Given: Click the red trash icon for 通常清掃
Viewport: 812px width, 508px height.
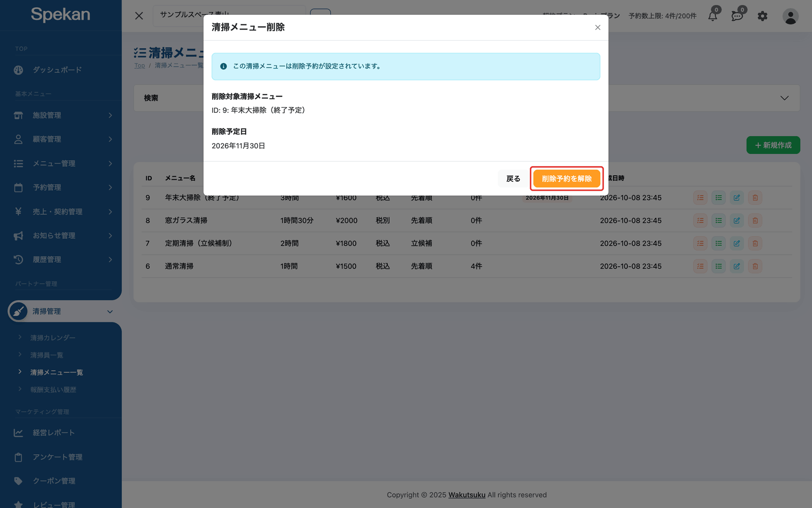Looking at the screenshot, I should tap(755, 266).
